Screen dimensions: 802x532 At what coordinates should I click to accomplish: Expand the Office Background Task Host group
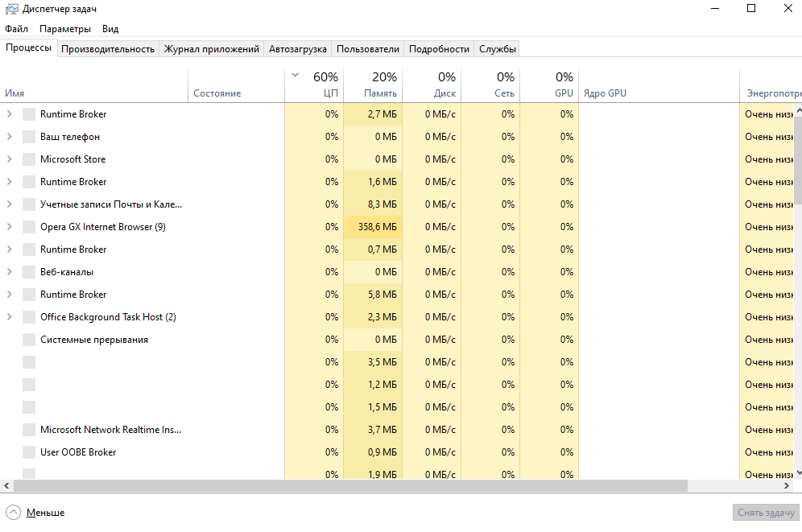(9, 317)
